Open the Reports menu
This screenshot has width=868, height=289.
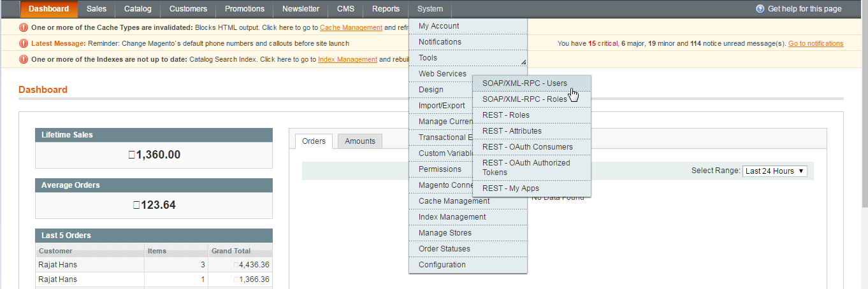[x=386, y=9]
